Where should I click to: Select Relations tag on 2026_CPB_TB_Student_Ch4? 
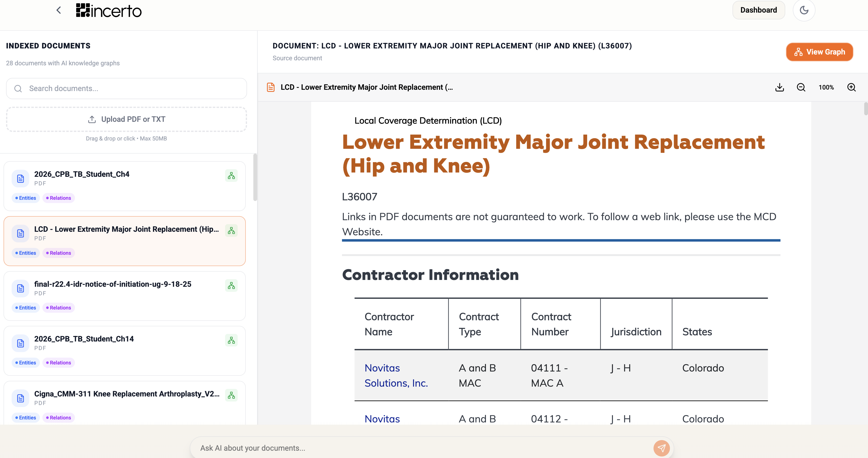(x=59, y=198)
